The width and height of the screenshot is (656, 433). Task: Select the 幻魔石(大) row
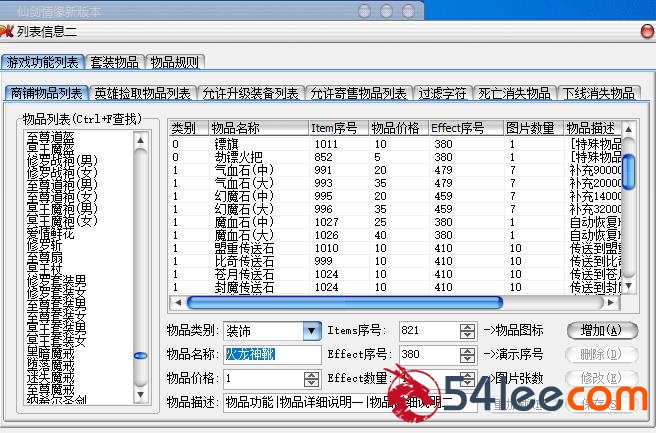(395, 209)
